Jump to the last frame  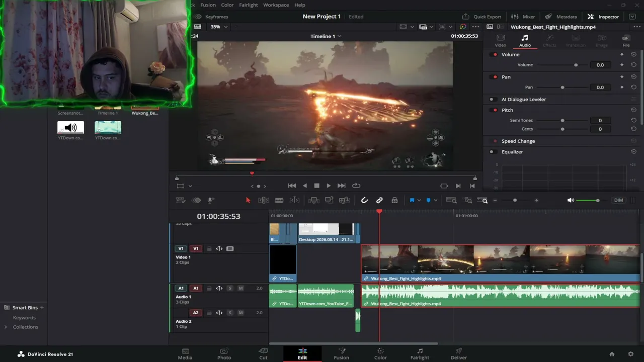[341, 186]
